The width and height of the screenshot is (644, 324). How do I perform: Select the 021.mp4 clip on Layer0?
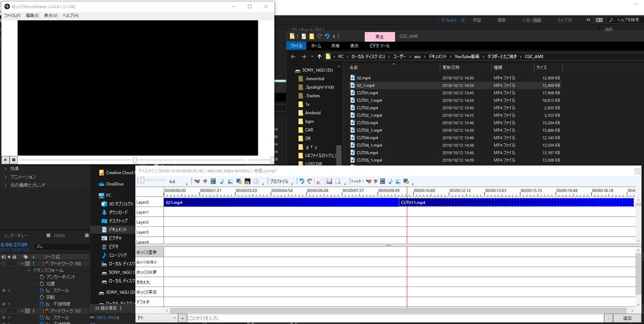(x=281, y=202)
